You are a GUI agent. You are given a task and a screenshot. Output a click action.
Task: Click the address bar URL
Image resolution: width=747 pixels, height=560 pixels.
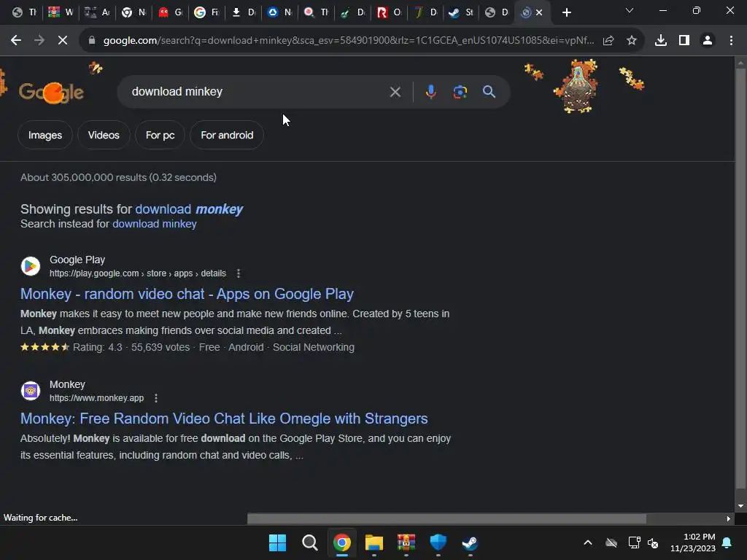(349, 41)
